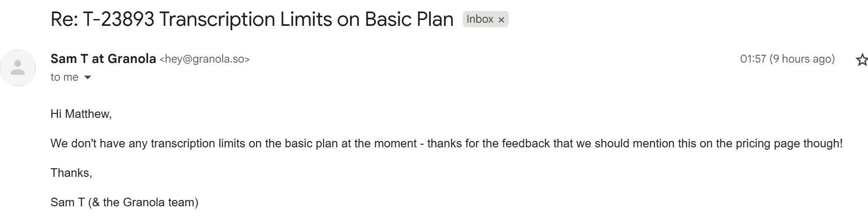Click the 'to me' recipient text
868x219 pixels.
pyautogui.click(x=64, y=78)
